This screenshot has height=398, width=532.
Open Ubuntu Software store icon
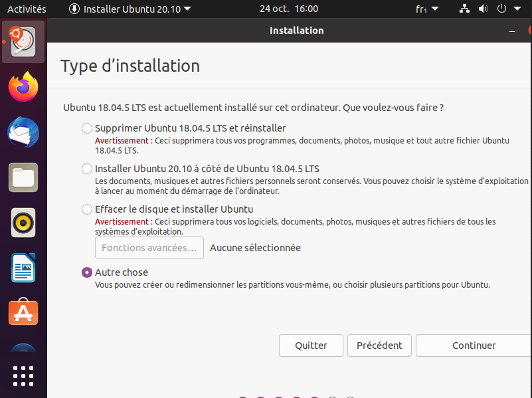(x=23, y=312)
